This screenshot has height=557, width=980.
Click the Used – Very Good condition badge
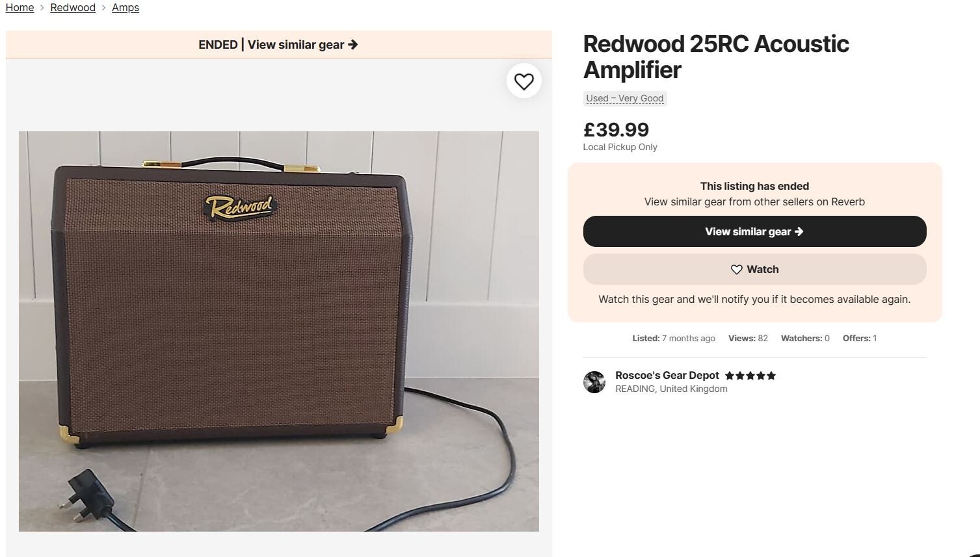(x=624, y=98)
